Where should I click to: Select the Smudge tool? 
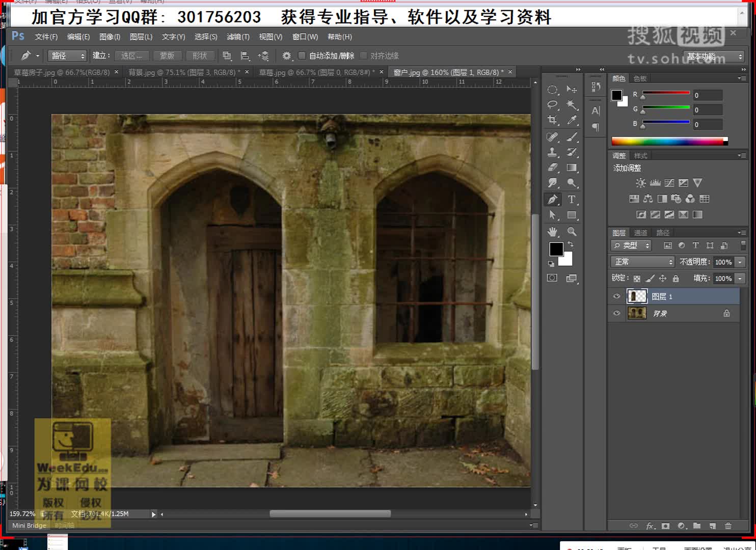tap(552, 182)
